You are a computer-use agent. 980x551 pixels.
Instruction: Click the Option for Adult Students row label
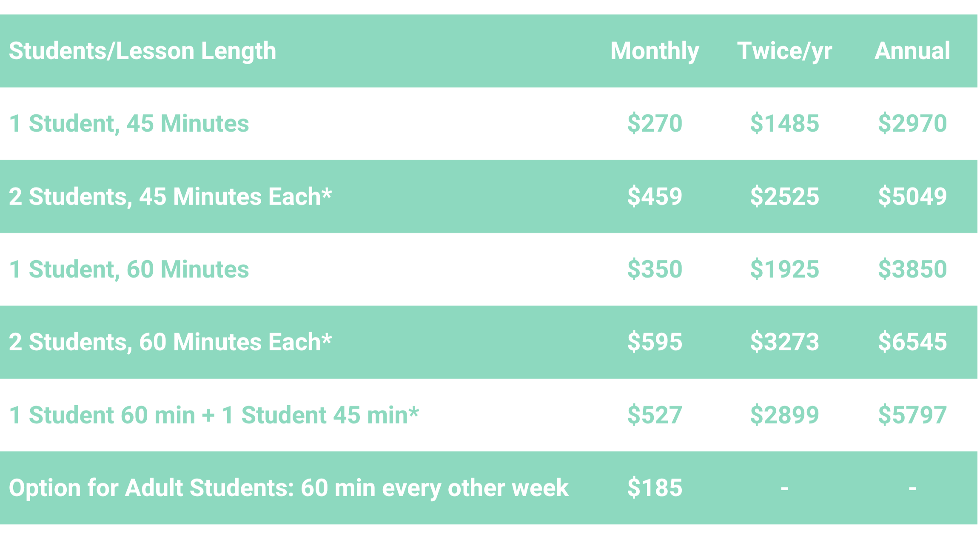288,488
